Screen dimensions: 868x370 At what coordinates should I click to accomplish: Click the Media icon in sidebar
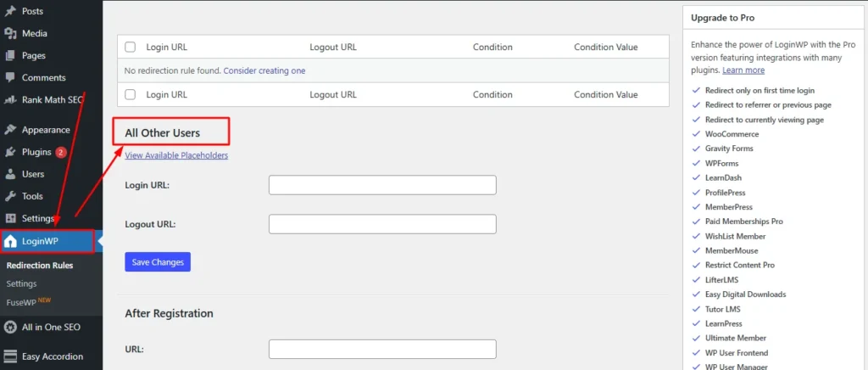10,33
